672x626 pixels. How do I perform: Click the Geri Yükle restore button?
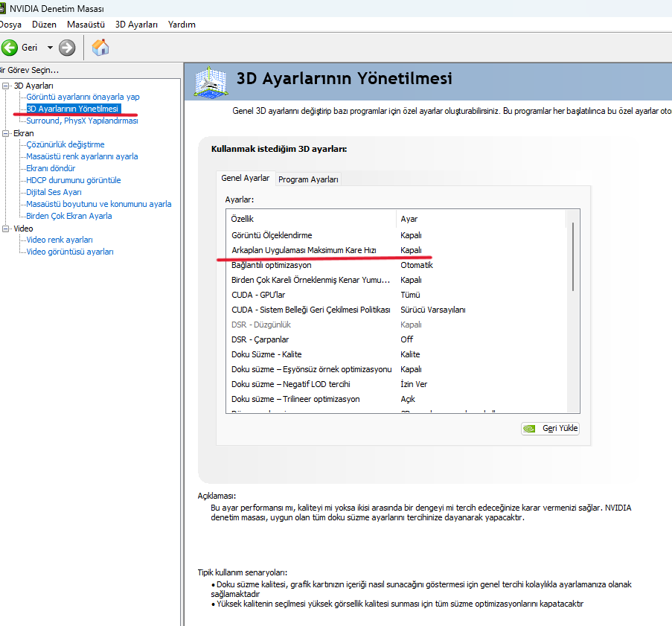[550, 428]
